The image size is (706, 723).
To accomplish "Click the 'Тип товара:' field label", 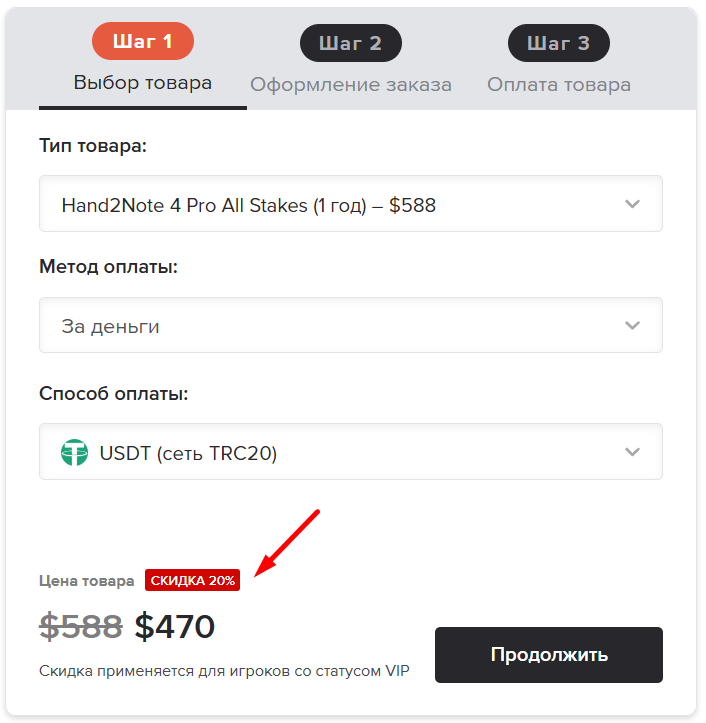I will point(93,146).
